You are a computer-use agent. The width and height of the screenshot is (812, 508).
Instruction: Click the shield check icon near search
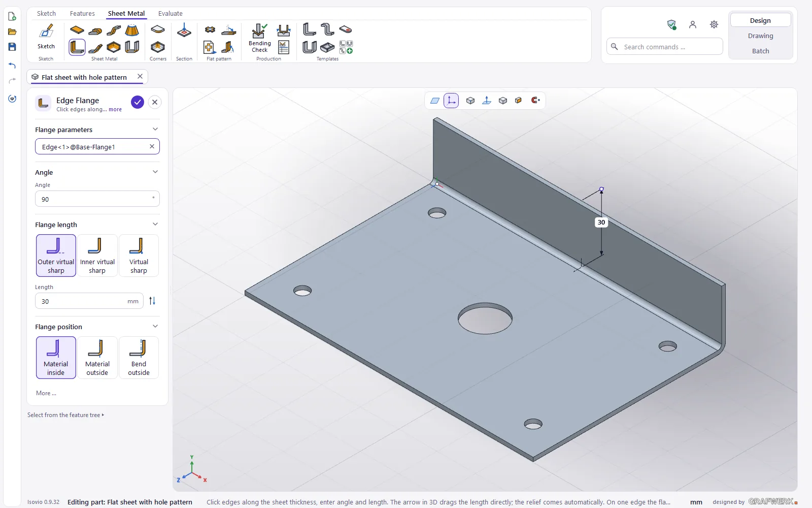coord(671,24)
